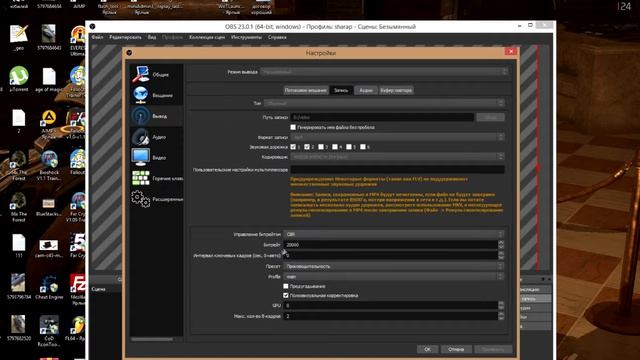
Task: Click the custom muxer settings input field
Action: coord(398,169)
